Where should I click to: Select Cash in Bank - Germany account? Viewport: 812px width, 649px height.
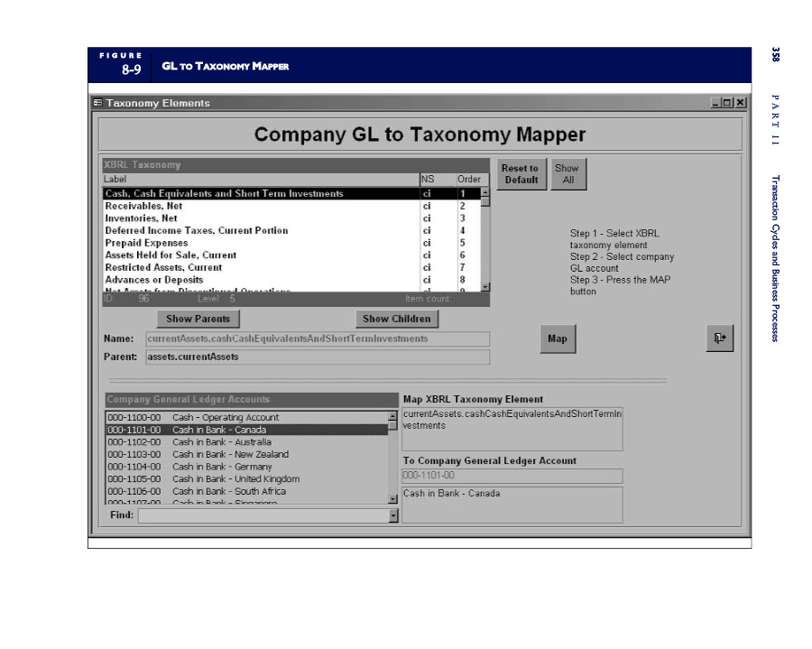[221, 467]
